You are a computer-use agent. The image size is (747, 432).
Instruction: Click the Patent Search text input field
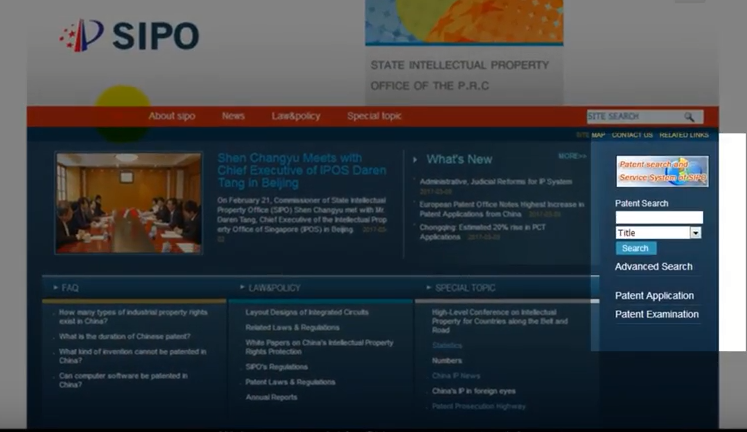[x=658, y=217]
